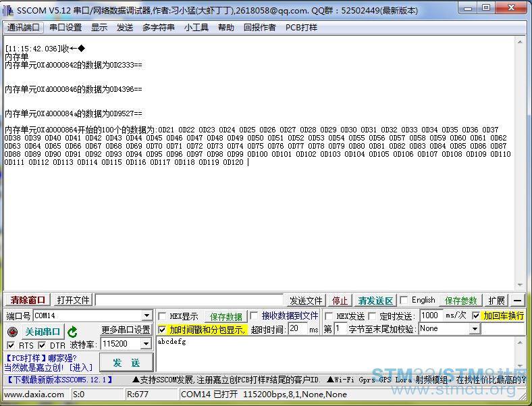Open the 显示 menu
Screen dimensions: 532x406
(x=99, y=28)
